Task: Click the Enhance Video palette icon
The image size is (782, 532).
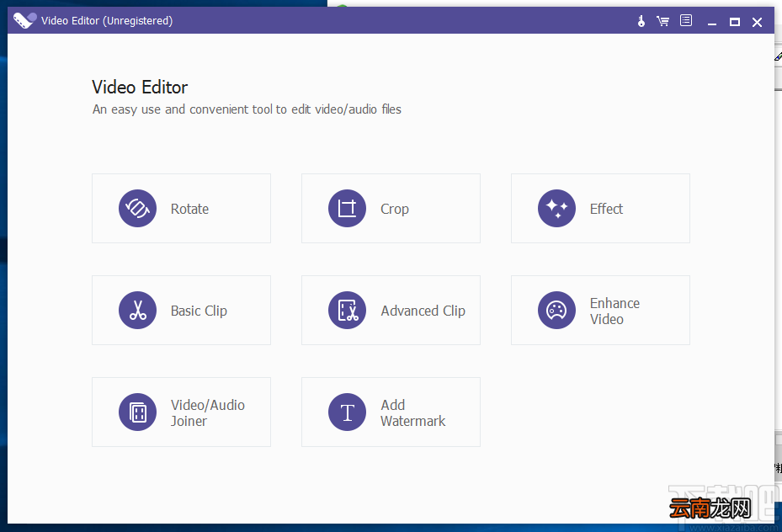Action: pos(556,310)
